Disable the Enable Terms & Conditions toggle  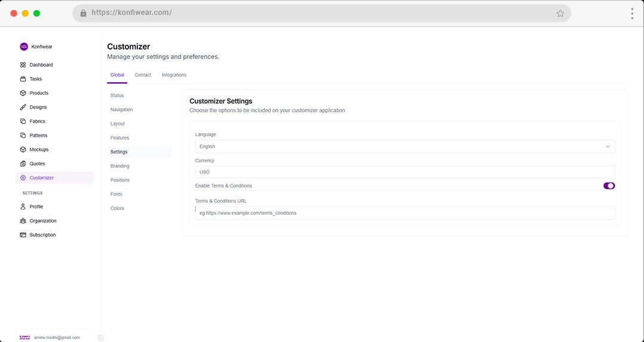[x=609, y=186]
